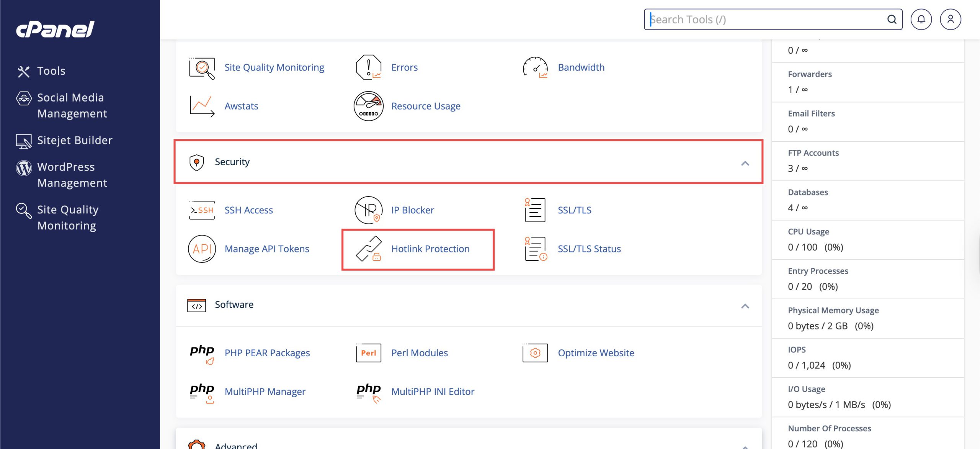The image size is (980, 449).
Task: Click the Optimize Website link
Action: tap(596, 353)
